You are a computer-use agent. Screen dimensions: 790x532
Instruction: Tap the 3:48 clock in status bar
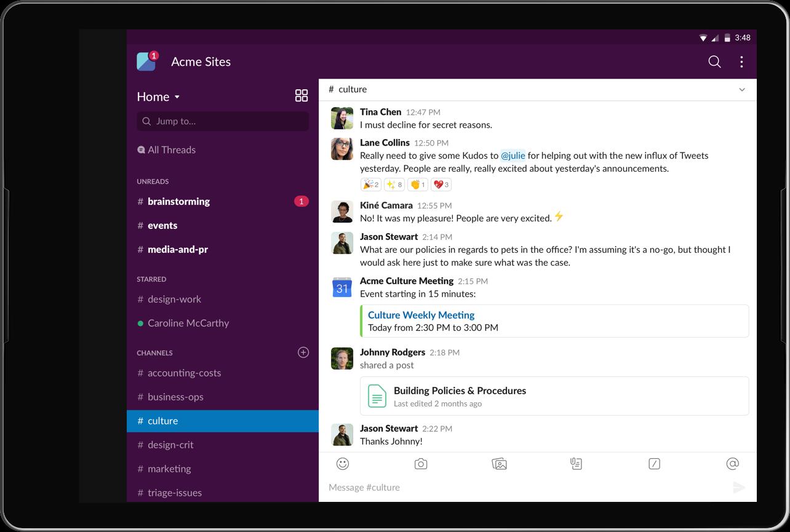coord(743,38)
